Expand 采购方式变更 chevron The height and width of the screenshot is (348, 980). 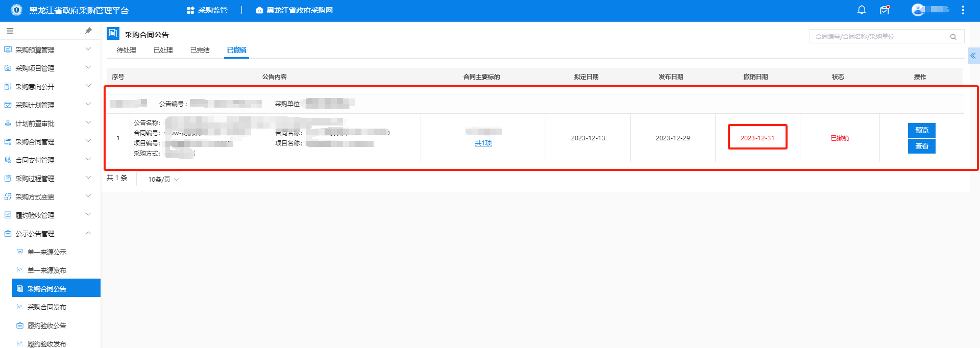[88, 196]
